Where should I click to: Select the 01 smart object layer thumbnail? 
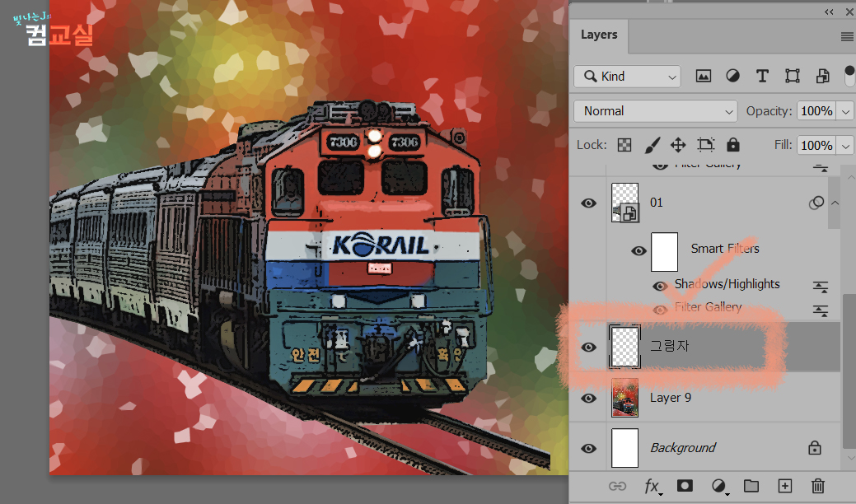[624, 203]
